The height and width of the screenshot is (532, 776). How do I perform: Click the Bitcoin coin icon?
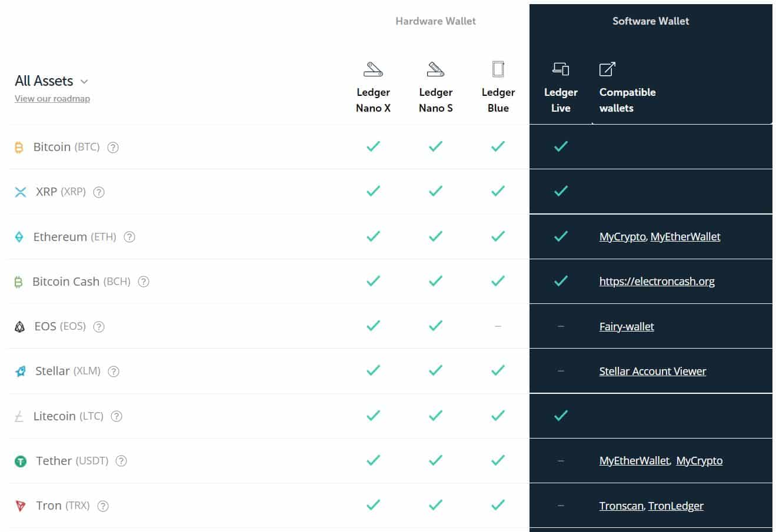tap(19, 148)
